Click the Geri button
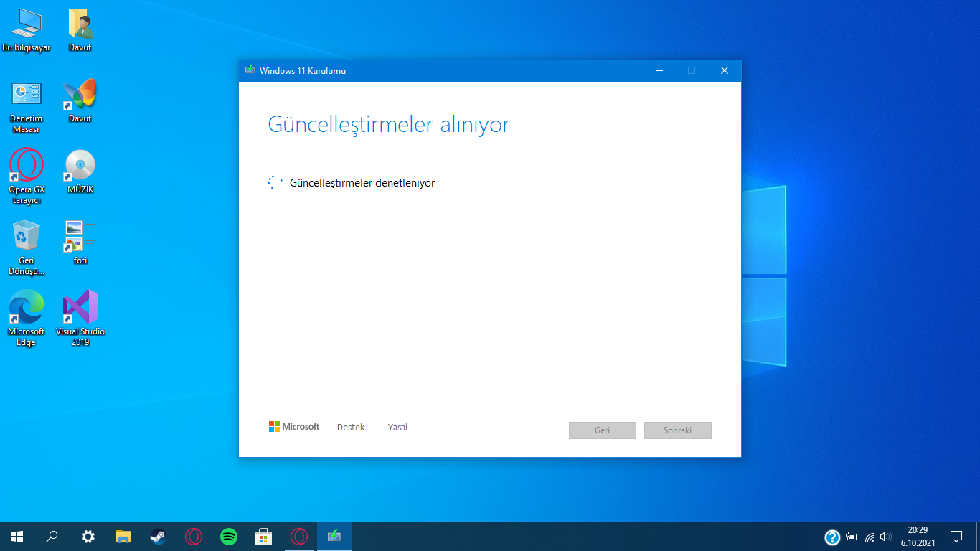The width and height of the screenshot is (980, 551). pos(603,430)
